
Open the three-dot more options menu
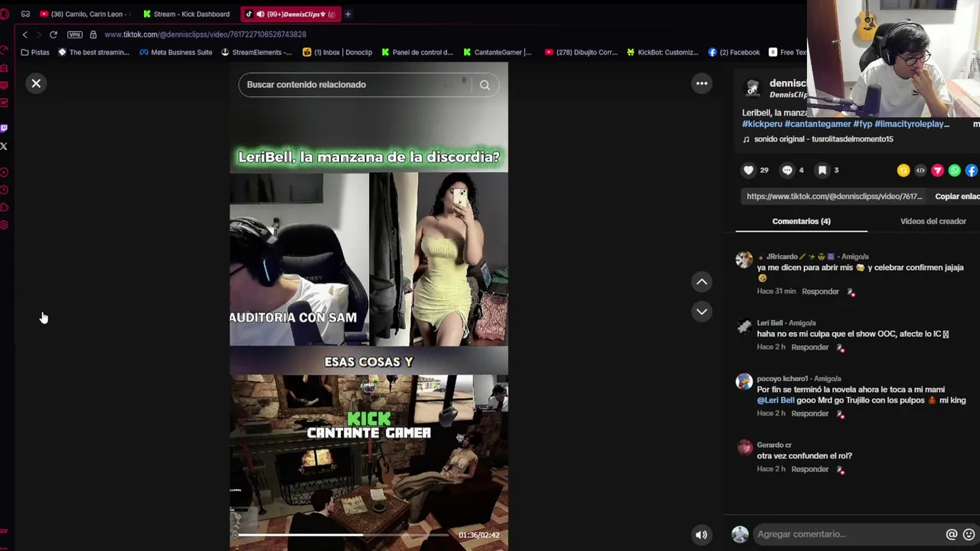point(701,83)
